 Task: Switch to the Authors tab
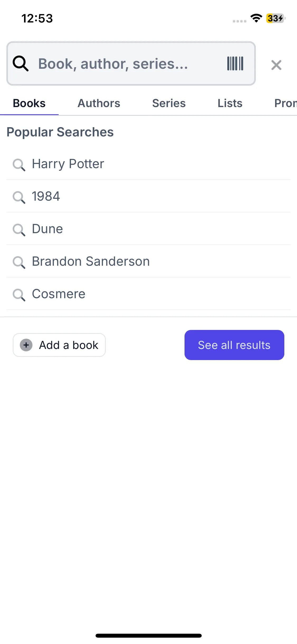pyautogui.click(x=99, y=103)
